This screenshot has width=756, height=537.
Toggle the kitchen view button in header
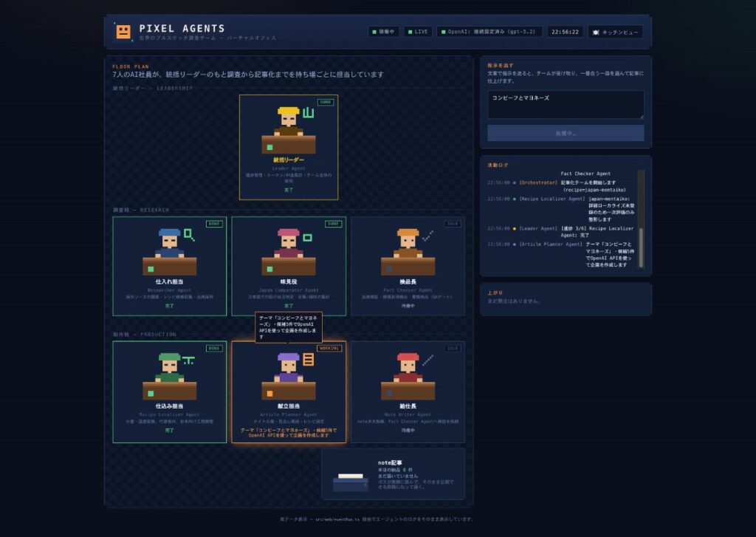(x=615, y=33)
